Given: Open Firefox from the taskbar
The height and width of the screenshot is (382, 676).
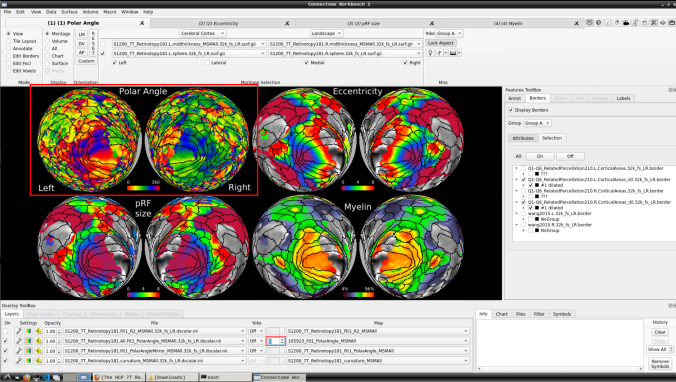Looking at the screenshot, I should (26, 377).
